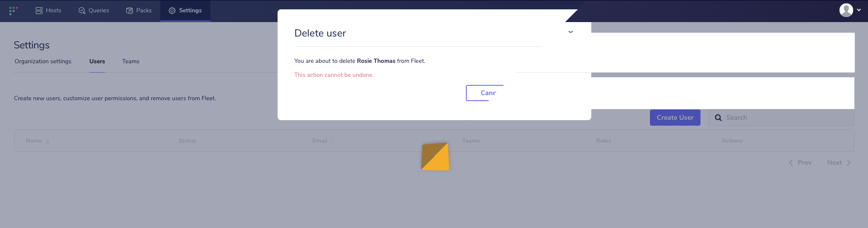Screen dimensions: 868x228
Task: Focus the Search users field
Action: point(781,118)
